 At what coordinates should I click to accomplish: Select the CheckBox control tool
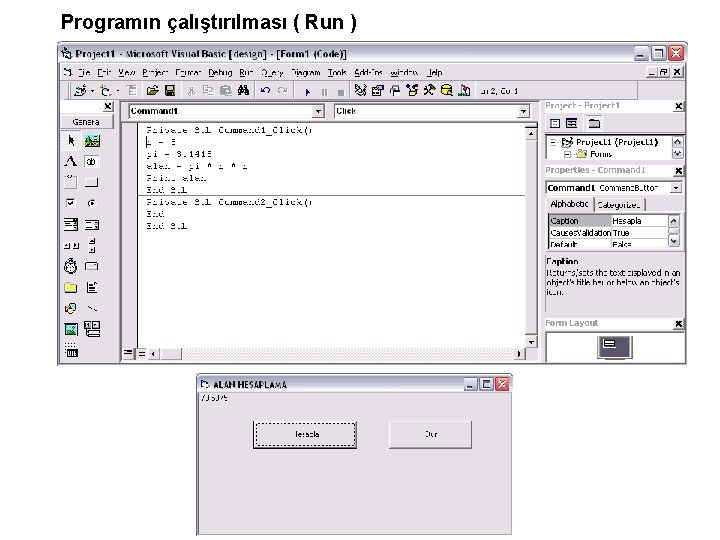click(71, 203)
